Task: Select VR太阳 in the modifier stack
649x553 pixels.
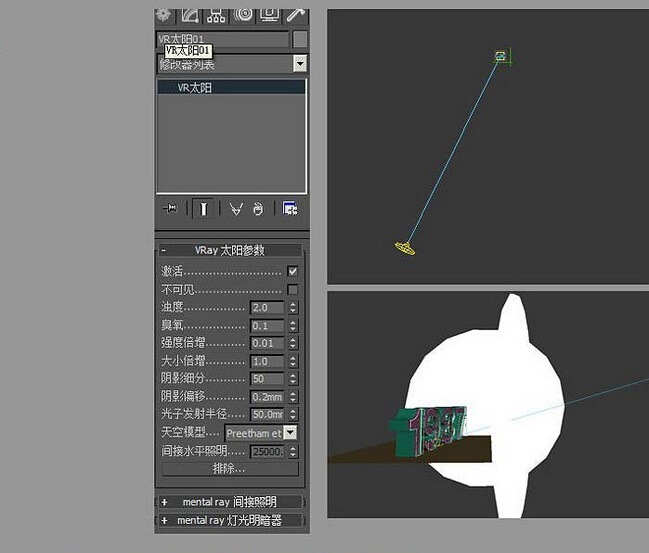Action: pos(231,87)
